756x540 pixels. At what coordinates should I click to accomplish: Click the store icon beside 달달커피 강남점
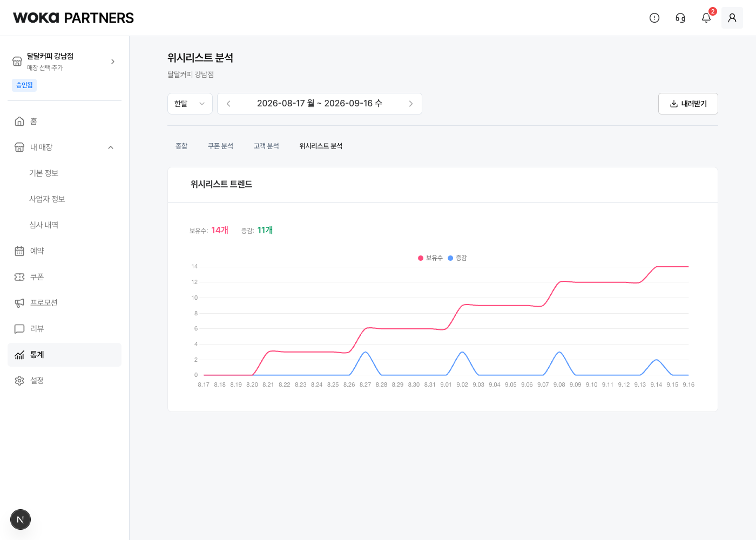coord(17,62)
